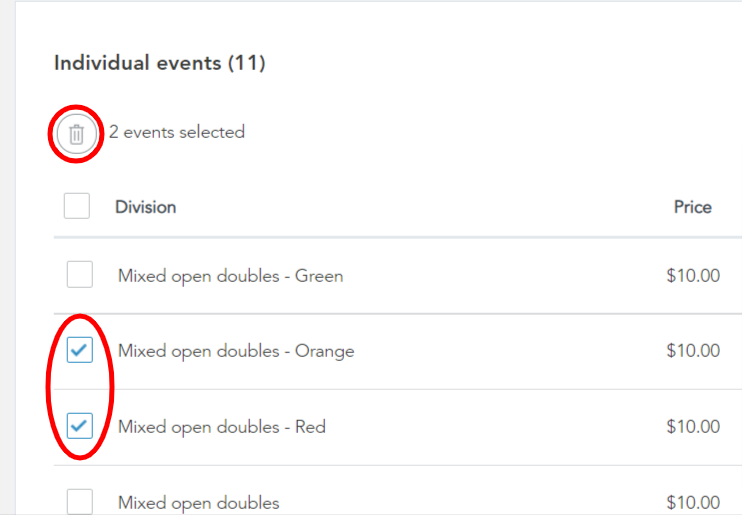Click the (11) count in the heading

tap(247, 63)
